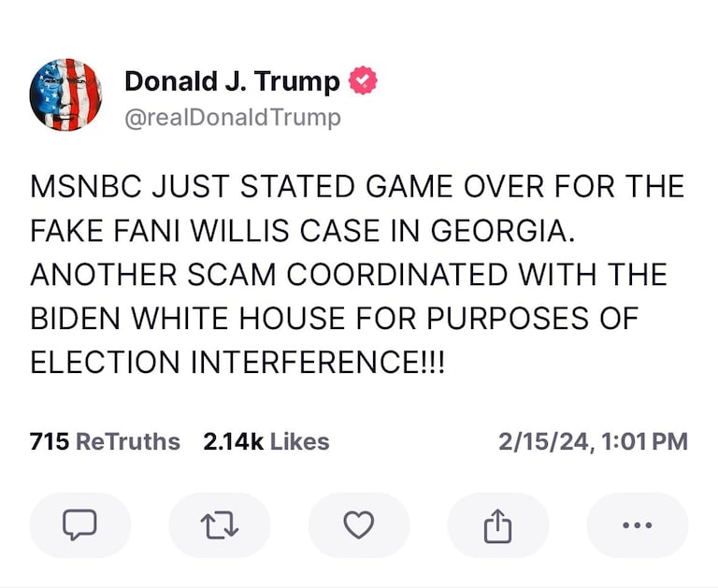Tap the share upload icon
718x588 pixels.
[497, 525]
